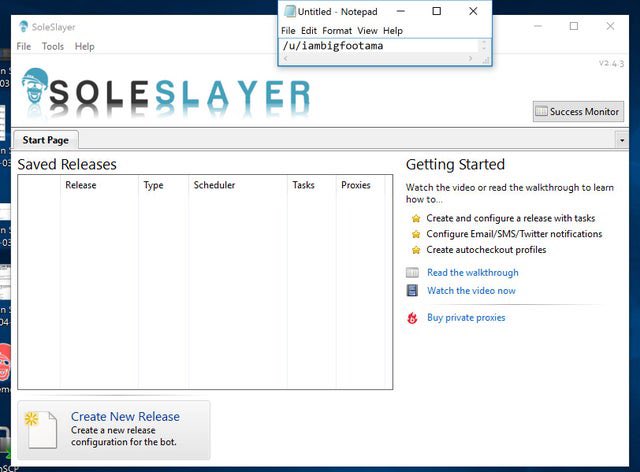Click the Notepad horizontal scrollbar right arrow
640x472 pixels.
click(x=471, y=59)
